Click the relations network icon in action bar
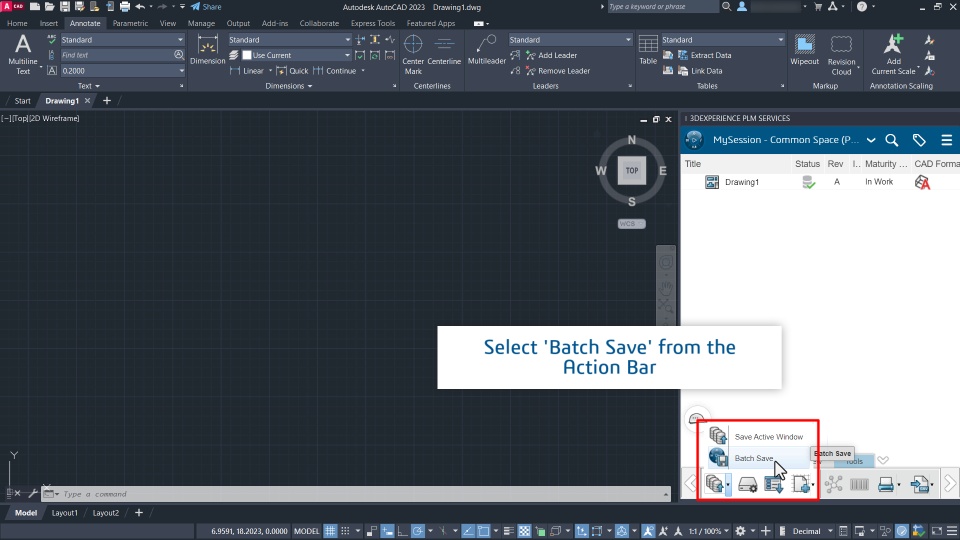This screenshot has height=540, width=960. [x=833, y=484]
